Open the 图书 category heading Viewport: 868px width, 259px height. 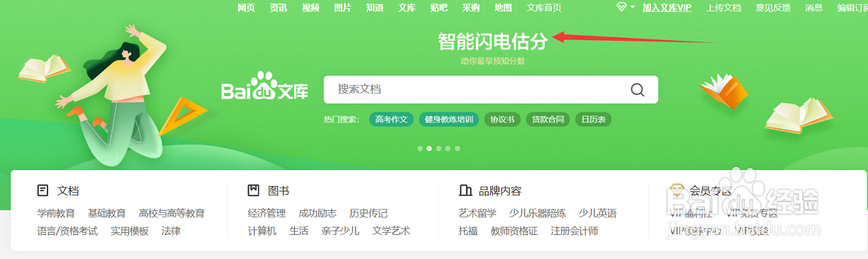pyautogui.click(x=278, y=191)
